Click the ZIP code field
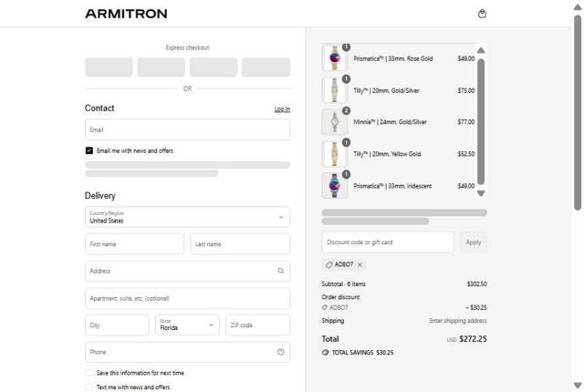The width and height of the screenshot is (584, 392). tap(257, 325)
